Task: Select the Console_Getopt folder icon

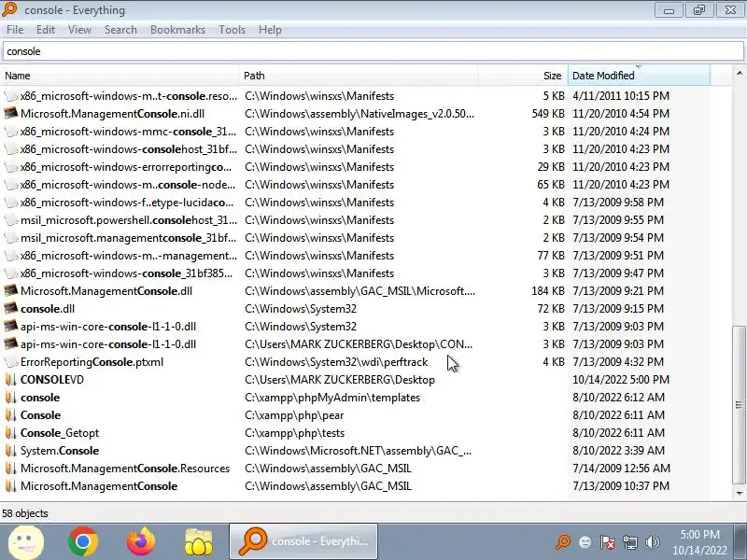Action: click(x=11, y=433)
